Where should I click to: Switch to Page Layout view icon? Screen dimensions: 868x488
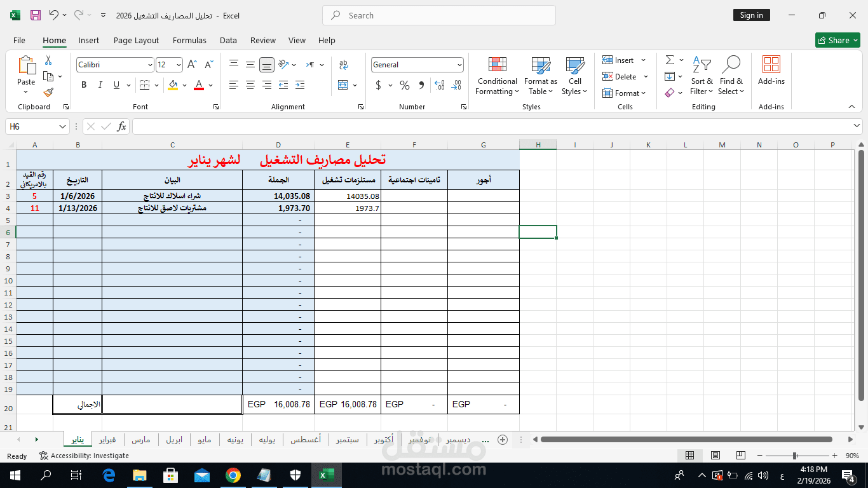point(715,456)
